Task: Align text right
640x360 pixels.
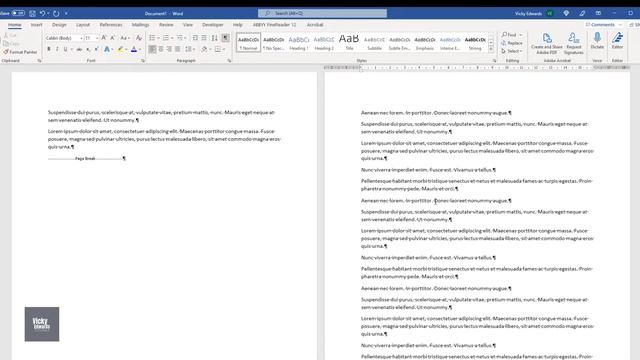Action: tap(169, 49)
